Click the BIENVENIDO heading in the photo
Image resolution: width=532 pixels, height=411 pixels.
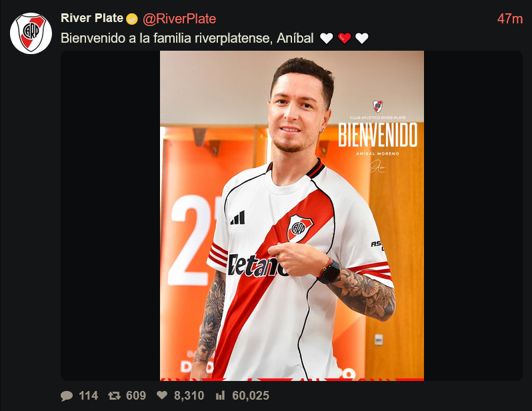coord(377,135)
